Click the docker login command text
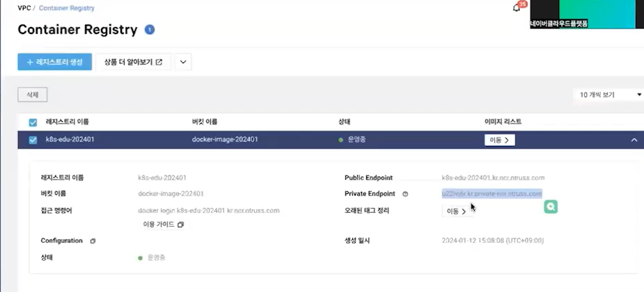Screen dimensions: 644x292 pyautogui.click(x=209, y=211)
